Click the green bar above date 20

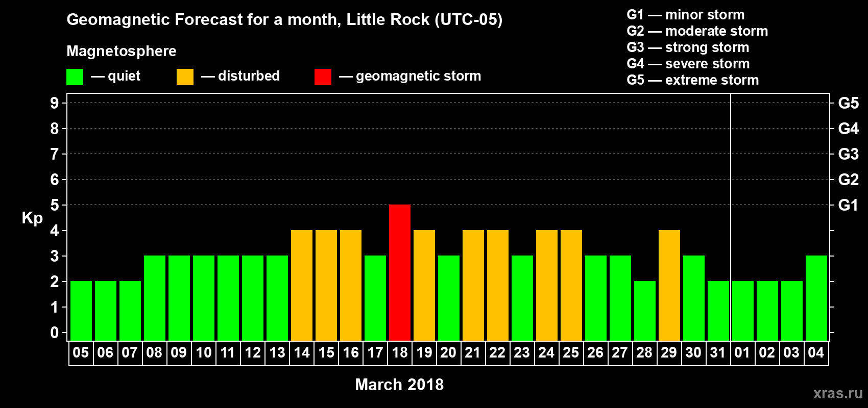(x=449, y=298)
